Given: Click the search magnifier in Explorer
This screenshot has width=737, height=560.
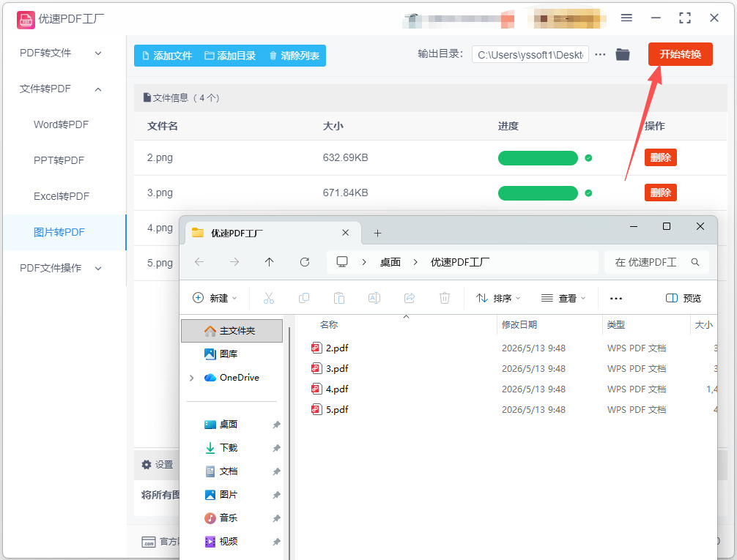Looking at the screenshot, I should coord(695,262).
